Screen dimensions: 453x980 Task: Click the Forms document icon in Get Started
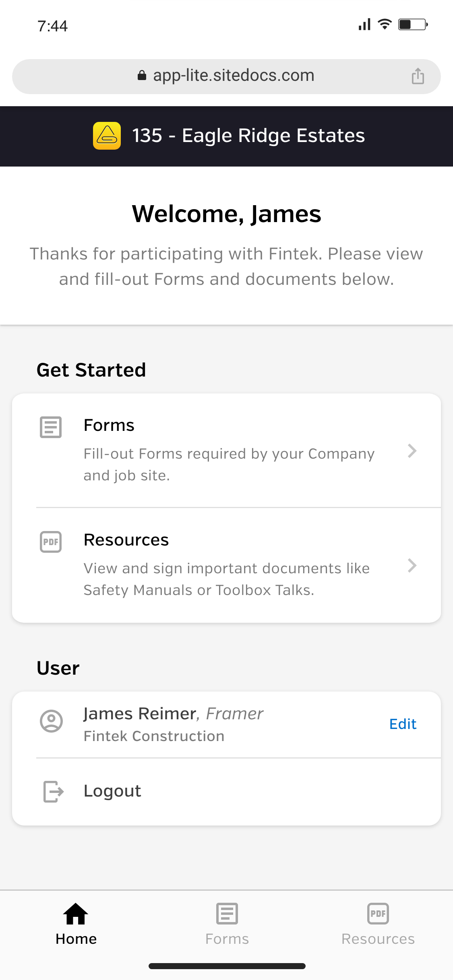[x=51, y=427]
